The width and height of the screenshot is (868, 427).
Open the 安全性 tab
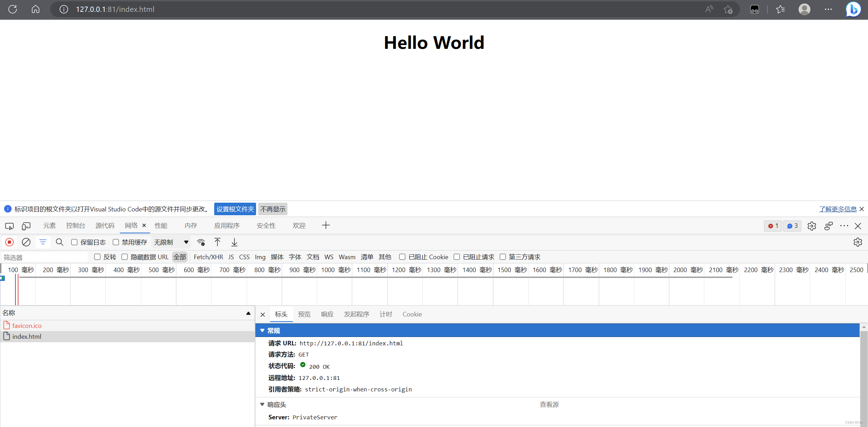click(266, 226)
